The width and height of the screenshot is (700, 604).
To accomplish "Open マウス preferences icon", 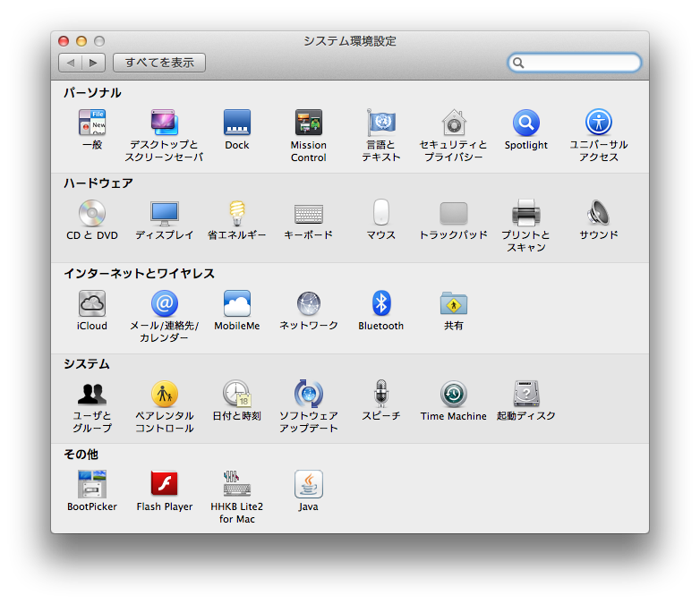I will 380,212.
